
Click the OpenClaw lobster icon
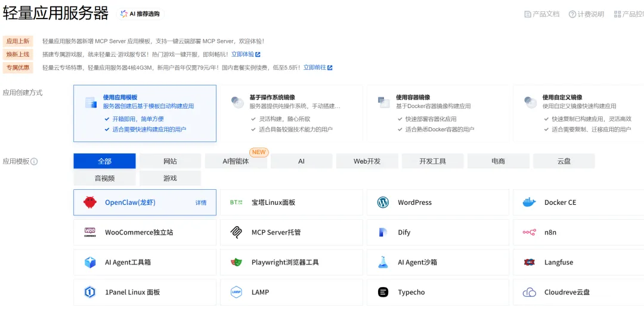(x=90, y=202)
